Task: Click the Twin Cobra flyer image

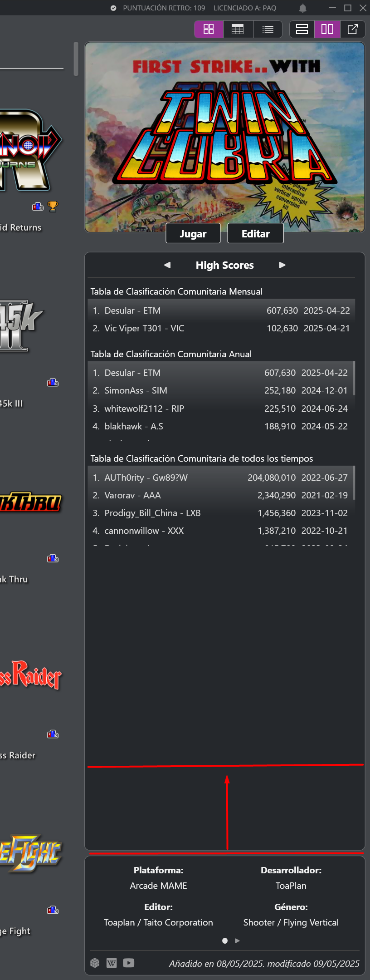Action: click(x=225, y=137)
